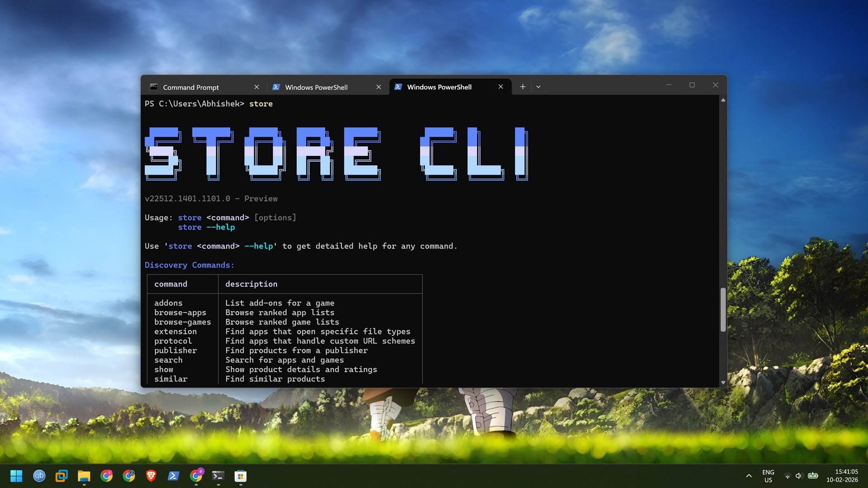Click the terminal vertical scrollbar thumb

point(723,310)
